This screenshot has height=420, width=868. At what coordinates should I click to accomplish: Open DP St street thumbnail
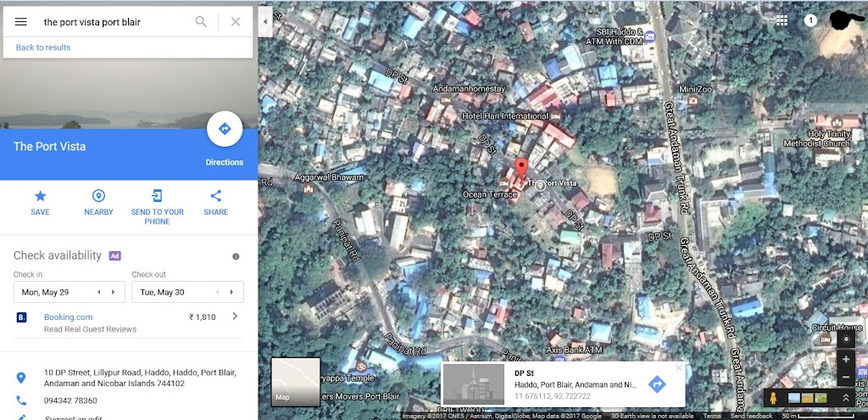click(474, 384)
